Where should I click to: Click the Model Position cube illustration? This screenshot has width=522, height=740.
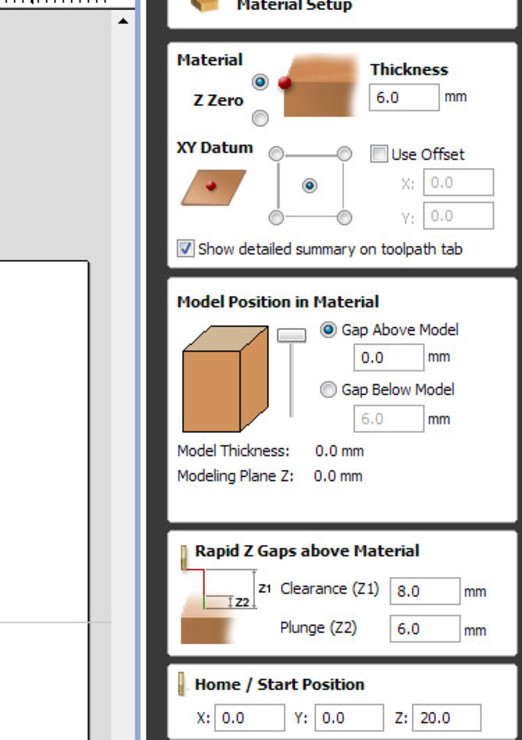click(226, 378)
